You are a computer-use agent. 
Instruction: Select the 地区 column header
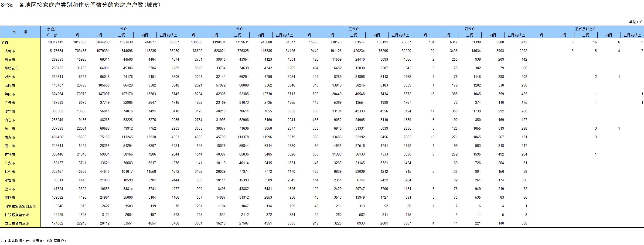click(x=20, y=32)
